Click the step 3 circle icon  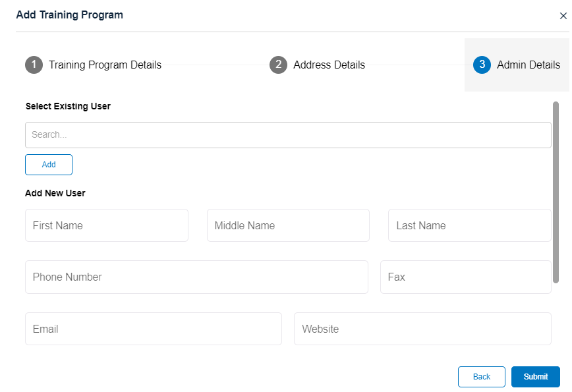[482, 65]
